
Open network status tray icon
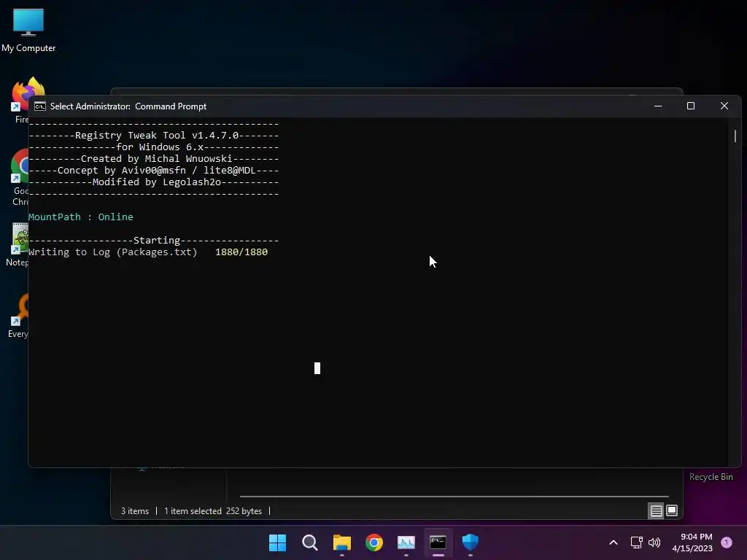click(636, 542)
